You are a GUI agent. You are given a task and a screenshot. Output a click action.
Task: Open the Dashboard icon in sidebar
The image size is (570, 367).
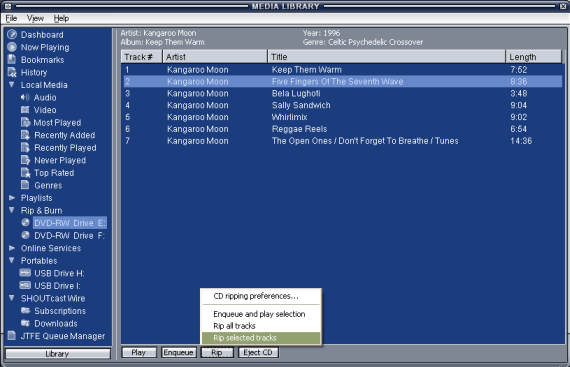(12, 35)
